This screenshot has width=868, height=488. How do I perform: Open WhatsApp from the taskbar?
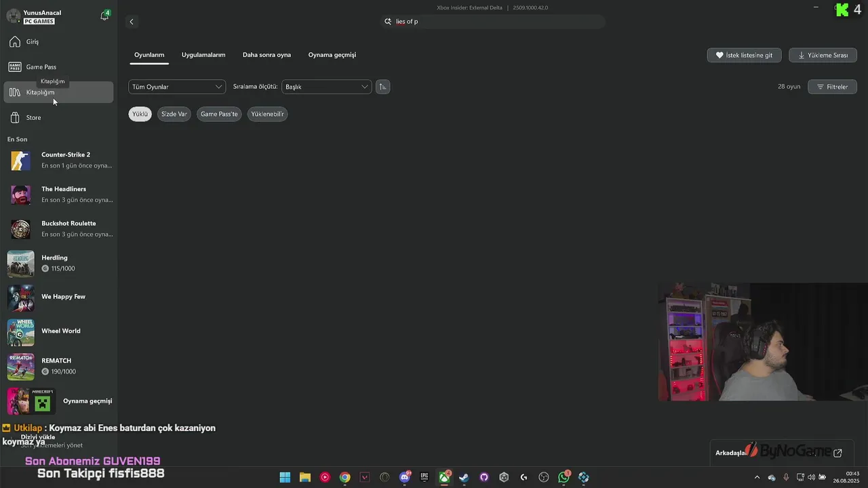click(564, 477)
